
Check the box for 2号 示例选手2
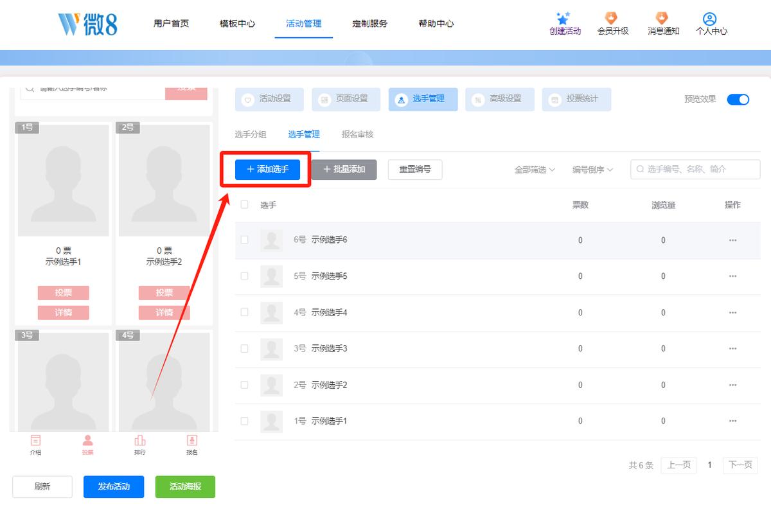pyautogui.click(x=244, y=384)
